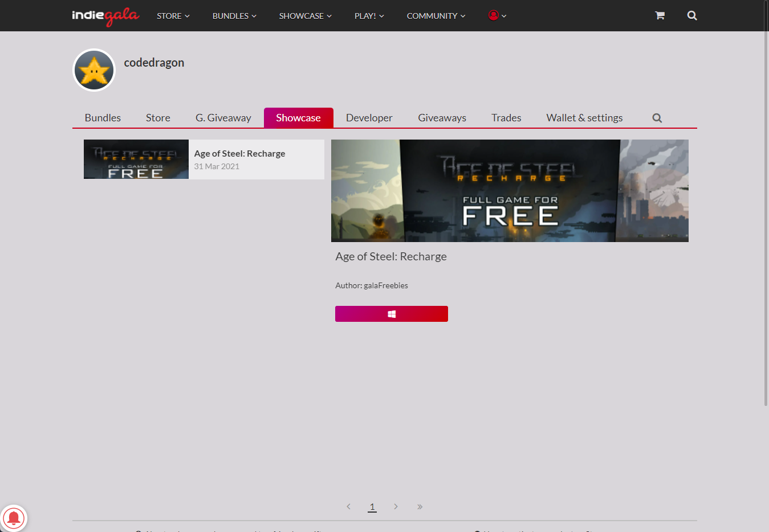
Task: Click page number 1
Action: tap(372, 506)
